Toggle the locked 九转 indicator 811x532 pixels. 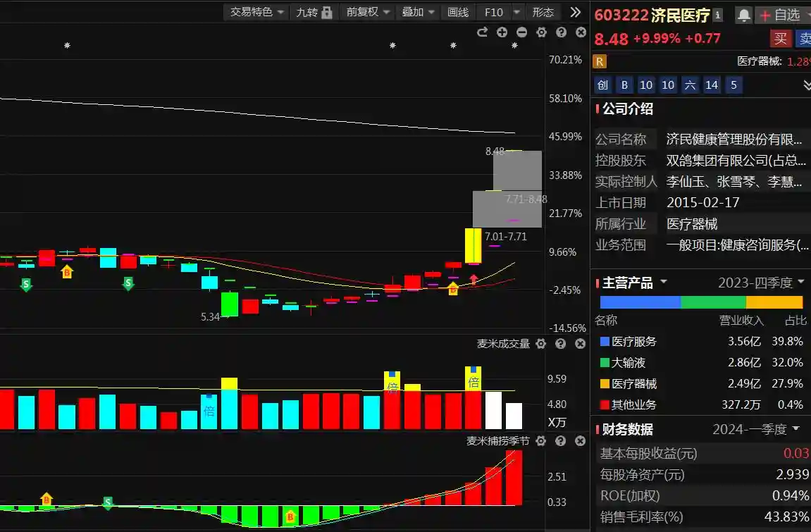coord(314,12)
